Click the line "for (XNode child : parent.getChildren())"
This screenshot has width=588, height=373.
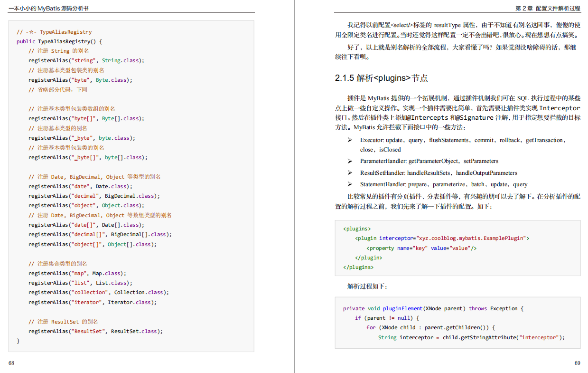(431, 327)
